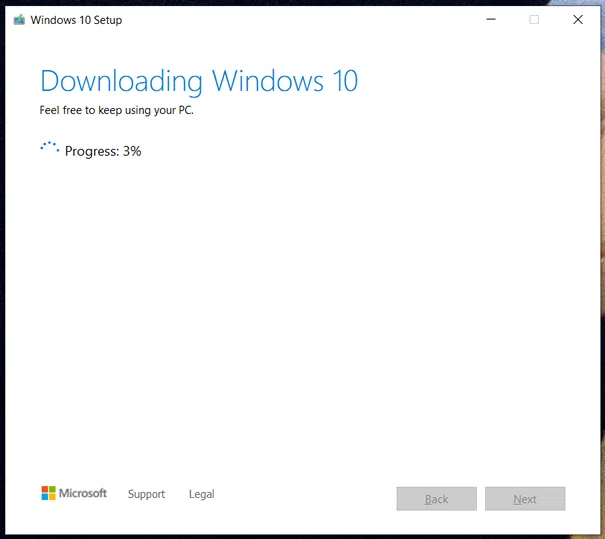Click the greyed-out Next button
Image resolution: width=605 pixels, height=539 pixels.
[x=525, y=499]
